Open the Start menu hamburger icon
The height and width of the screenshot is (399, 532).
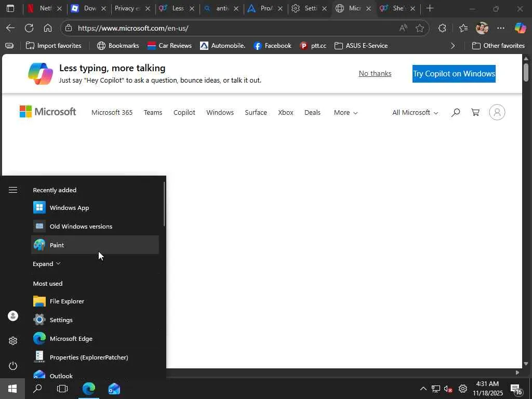point(13,190)
